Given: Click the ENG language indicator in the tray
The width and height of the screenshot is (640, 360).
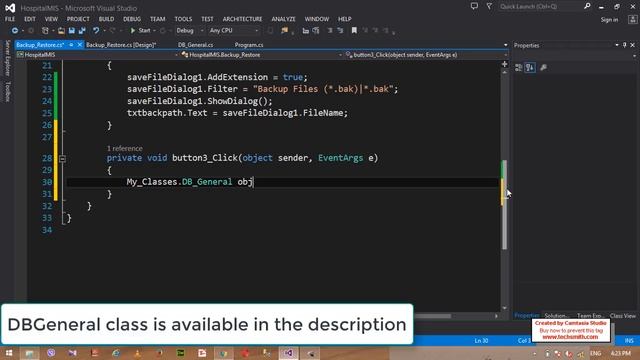Looking at the screenshot, I should (596, 353).
